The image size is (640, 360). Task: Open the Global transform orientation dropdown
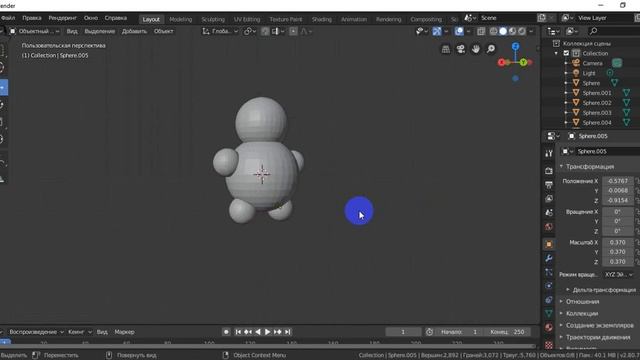tap(220, 31)
